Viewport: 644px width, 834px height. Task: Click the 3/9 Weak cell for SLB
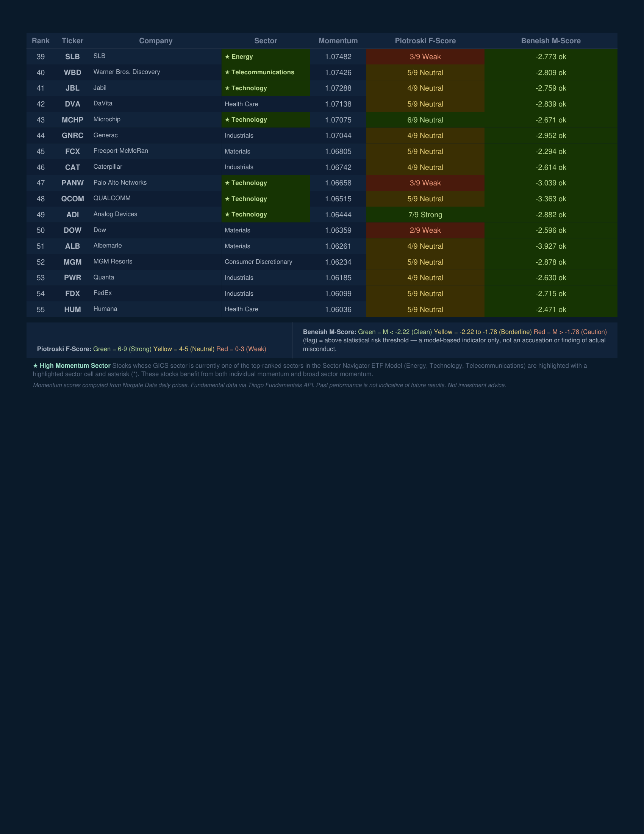[x=425, y=56]
